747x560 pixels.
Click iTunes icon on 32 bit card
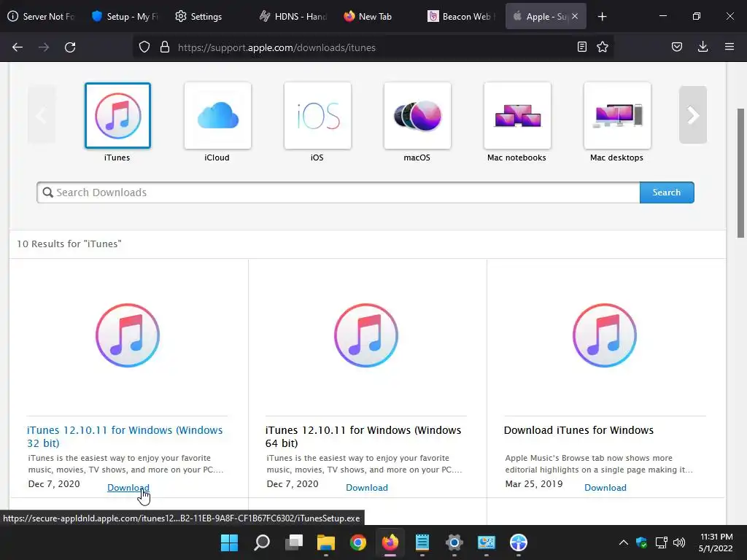coord(128,335)
